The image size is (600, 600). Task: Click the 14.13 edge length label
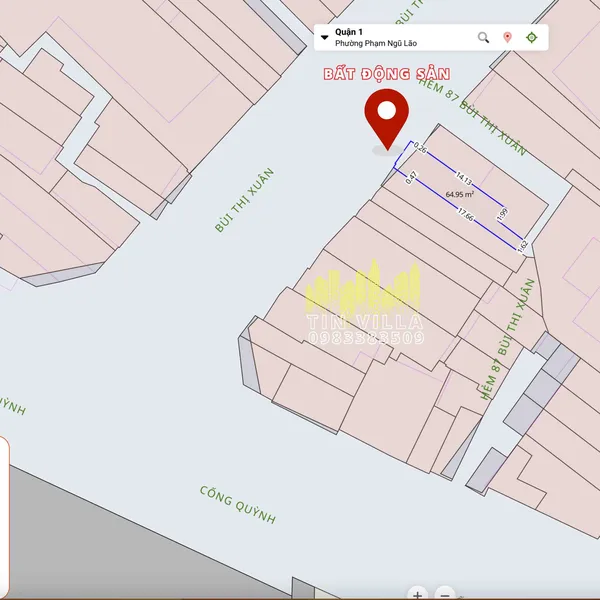coord(463,178)
